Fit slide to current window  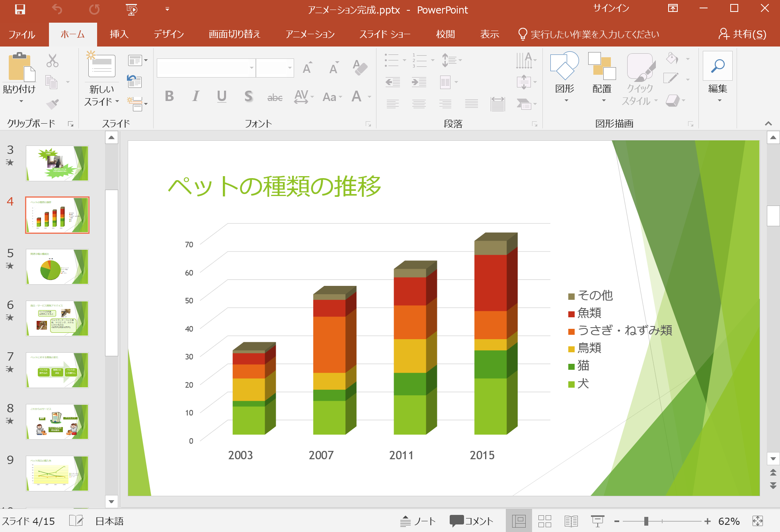click(x=758, y=521)
